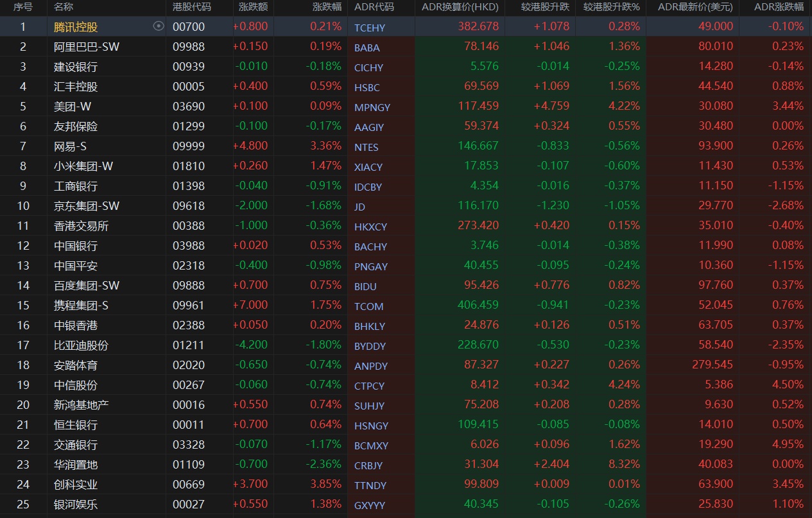Image resolution: width=812 pixels, height=518 pixels.
Task: Click the JD ADR code
Action: click(359, 207)
